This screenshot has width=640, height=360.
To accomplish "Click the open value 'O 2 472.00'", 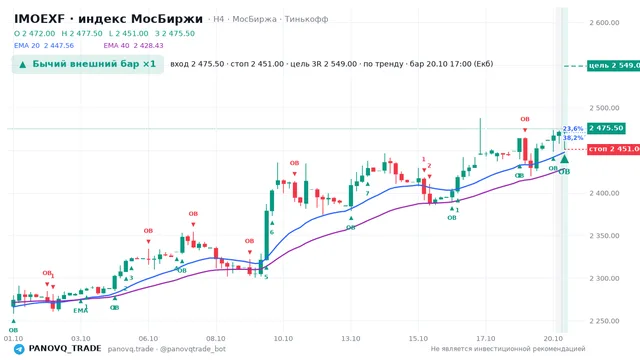I will (35, 33).
